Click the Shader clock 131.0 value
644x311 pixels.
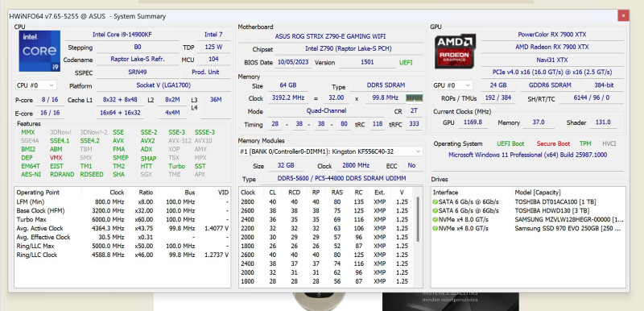point(602,122)
